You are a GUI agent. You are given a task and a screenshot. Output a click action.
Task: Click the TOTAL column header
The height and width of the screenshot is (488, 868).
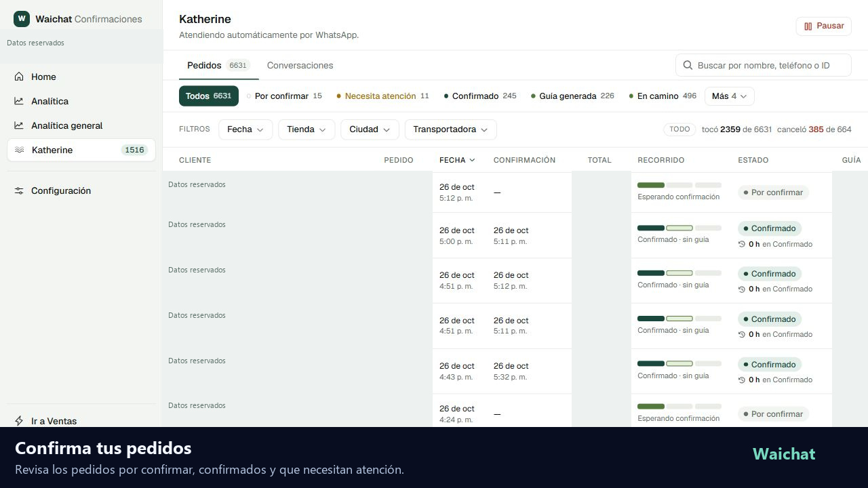tap(599, 160)
